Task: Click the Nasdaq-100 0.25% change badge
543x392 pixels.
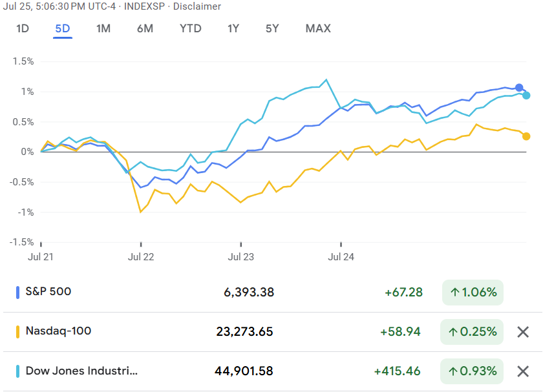Action: [472, 332]
